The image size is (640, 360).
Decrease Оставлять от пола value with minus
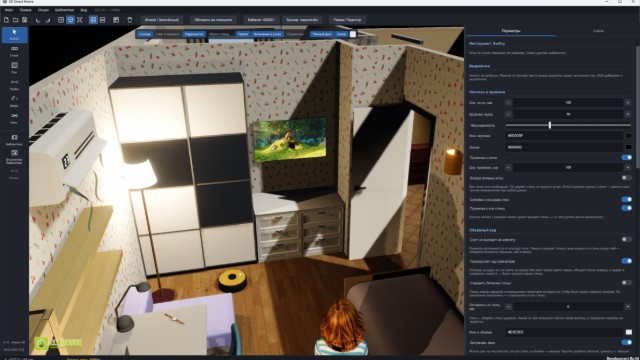[x=508, y=307]
